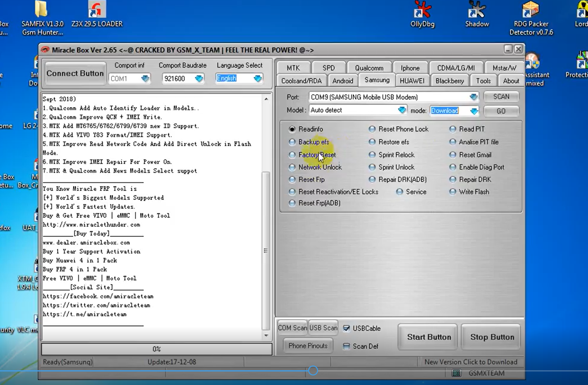Viewport: 588px width, 385px height.
Task: Open the mode Download dropdown
Action: click(474, 111)
